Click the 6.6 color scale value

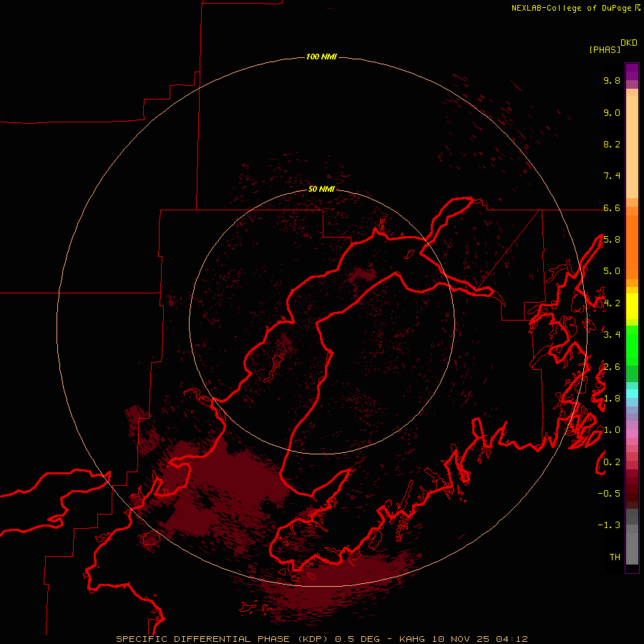point(612,208)
